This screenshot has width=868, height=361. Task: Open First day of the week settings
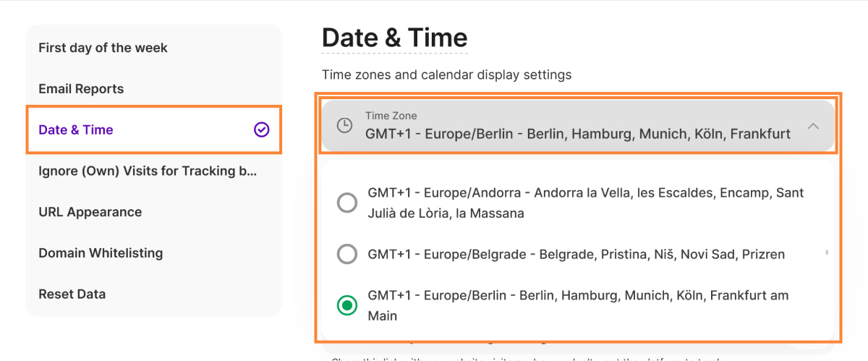click(x=103, y=48)
